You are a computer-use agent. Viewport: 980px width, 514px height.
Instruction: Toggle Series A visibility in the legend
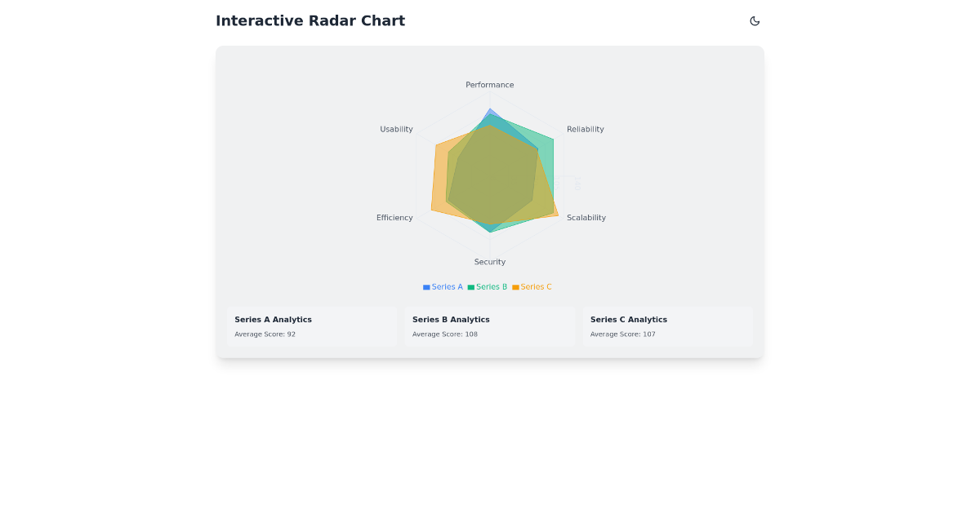tap(443, 286)
